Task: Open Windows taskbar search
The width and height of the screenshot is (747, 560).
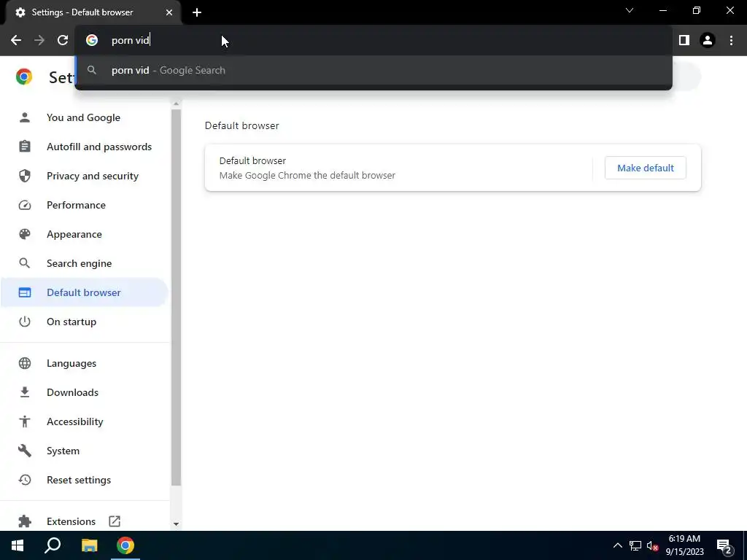Action: 53,545
